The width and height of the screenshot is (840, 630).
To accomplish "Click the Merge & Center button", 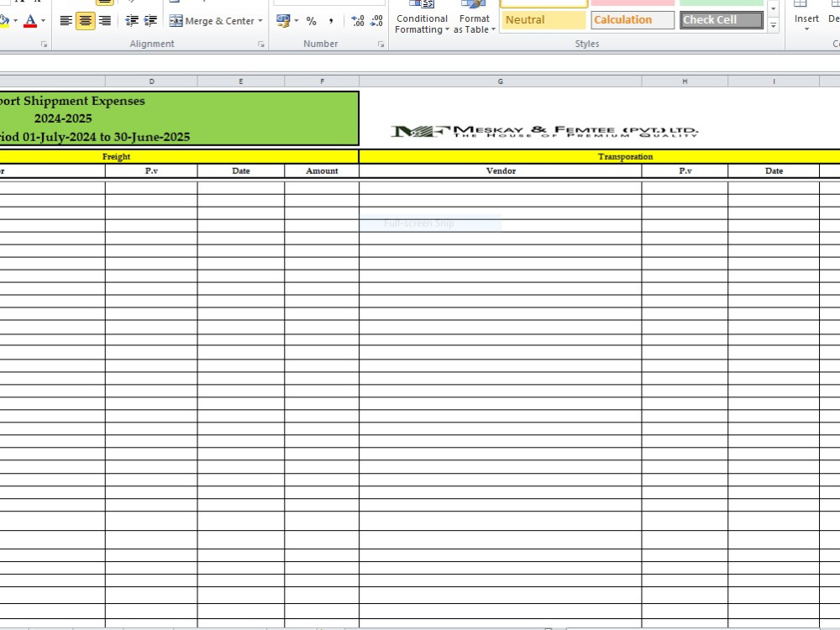I will point(213,21).
